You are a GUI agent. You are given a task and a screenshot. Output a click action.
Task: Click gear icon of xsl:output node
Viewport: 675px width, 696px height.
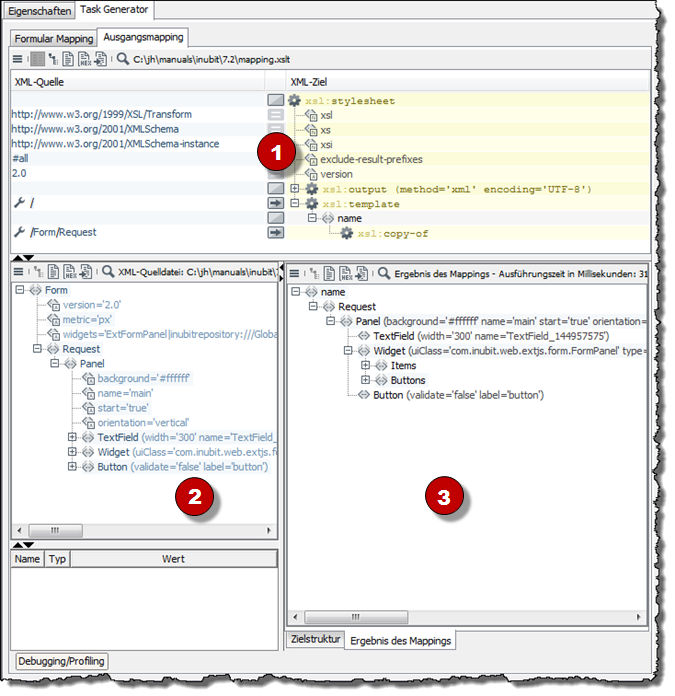[312, 189]
